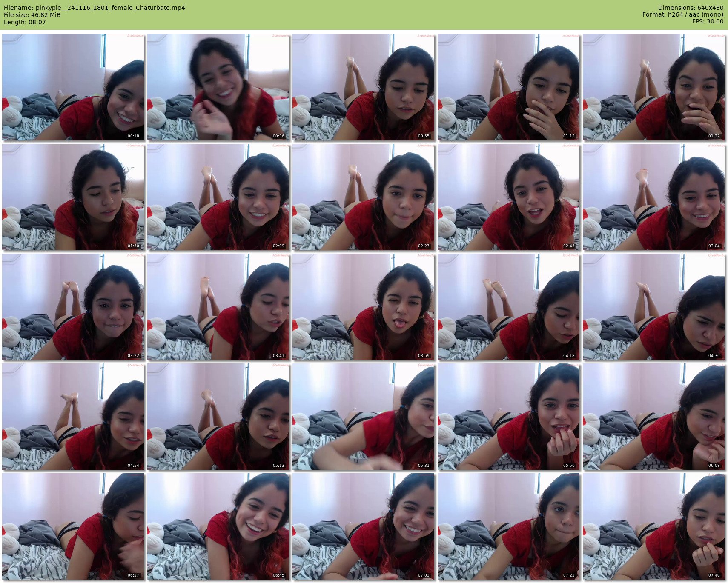
Task: Click the frame labeled 07:22
Action: (x=509, y=526)
